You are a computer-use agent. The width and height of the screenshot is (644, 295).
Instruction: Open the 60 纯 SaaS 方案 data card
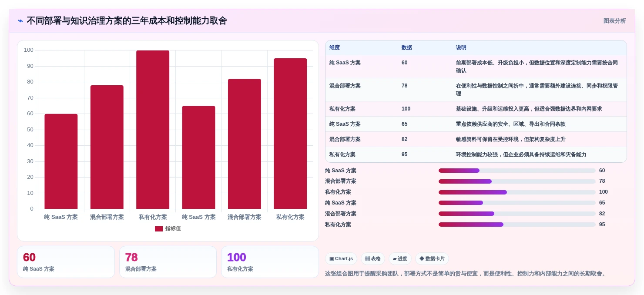point(66,262)
